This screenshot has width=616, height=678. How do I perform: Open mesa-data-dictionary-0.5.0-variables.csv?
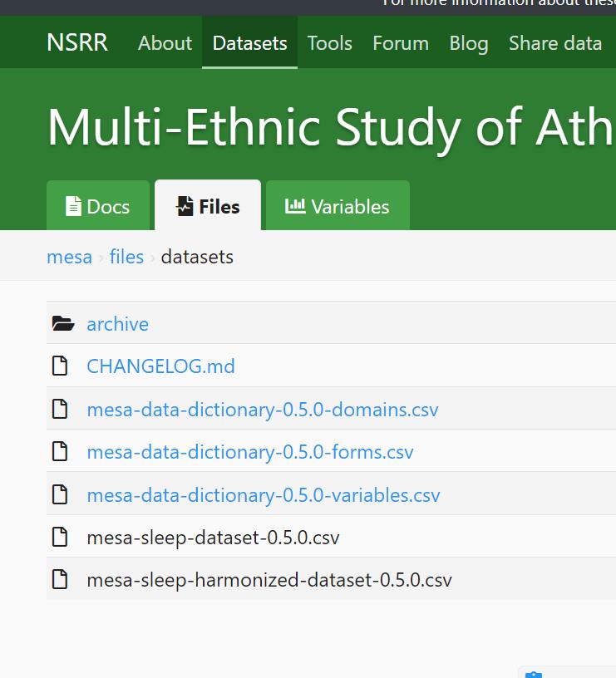click(263, 495)
